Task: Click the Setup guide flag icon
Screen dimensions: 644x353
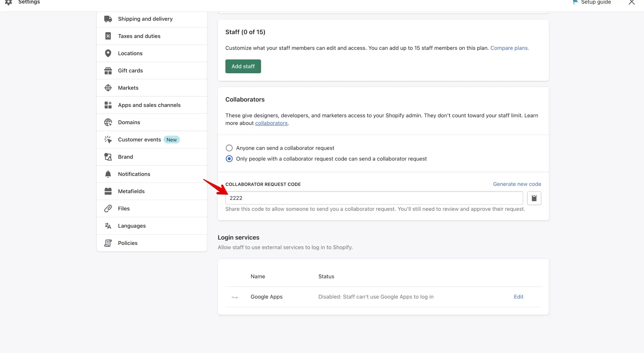Action: 575,2
